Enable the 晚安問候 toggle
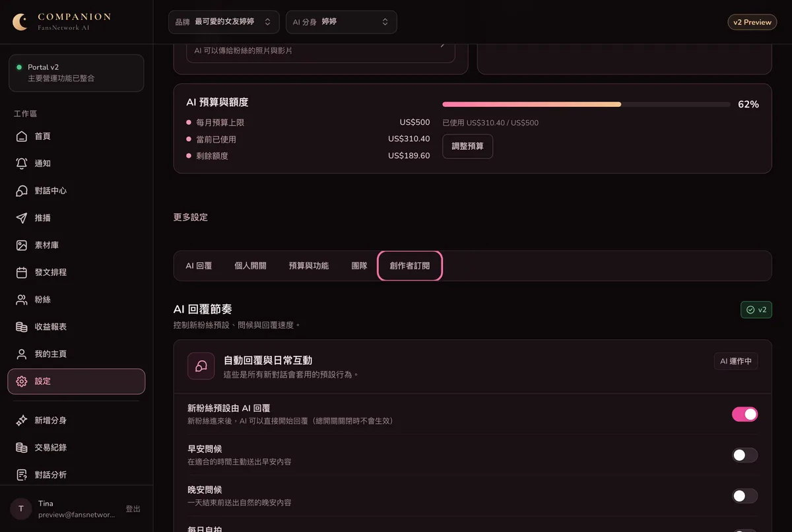This screenshot has width=792, height=532. [744, 496]
